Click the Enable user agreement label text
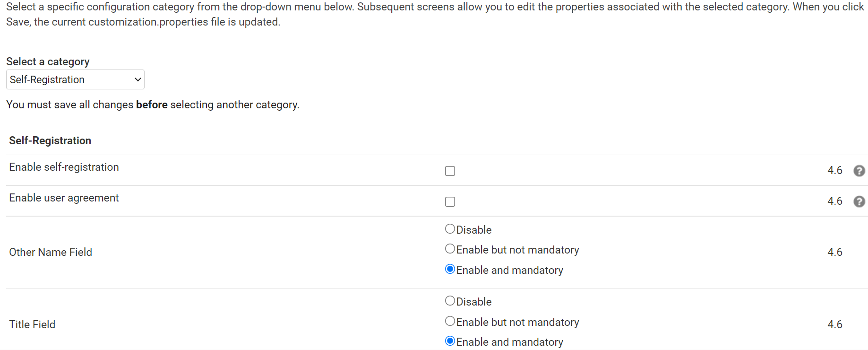The width and height of the screenshot is (868, 350). click(x=64, y=198)
